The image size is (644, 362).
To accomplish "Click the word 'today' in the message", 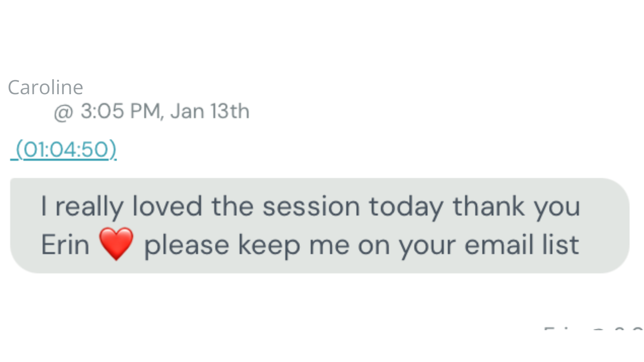I will pyautogui.click(x=406, y=206).
